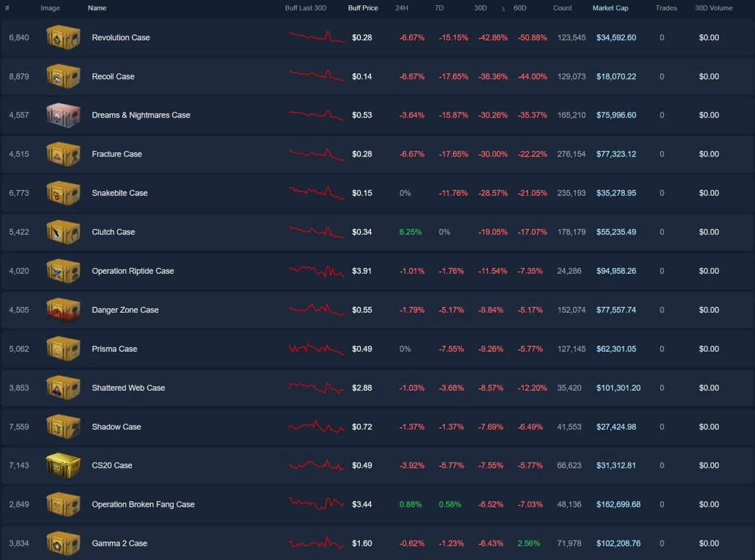
Task: Open the Recoil Case link
Action: click(113, 76)
